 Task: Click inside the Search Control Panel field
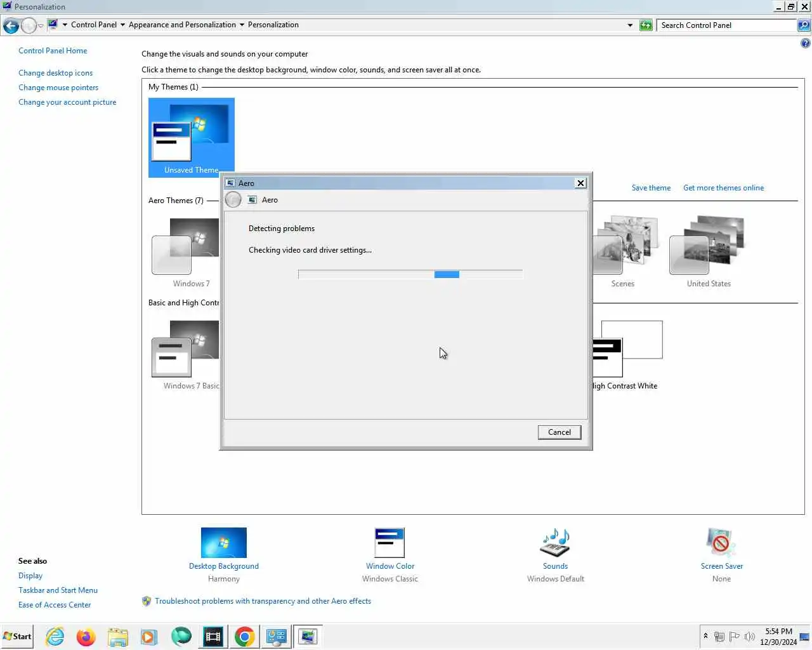727,25
